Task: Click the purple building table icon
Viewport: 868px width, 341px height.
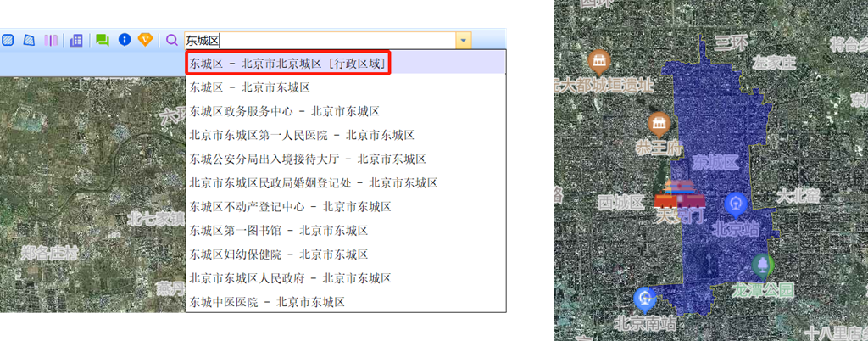Action: (76, 40)
